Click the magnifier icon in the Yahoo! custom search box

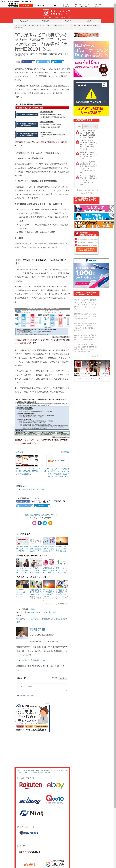(104, 85)
